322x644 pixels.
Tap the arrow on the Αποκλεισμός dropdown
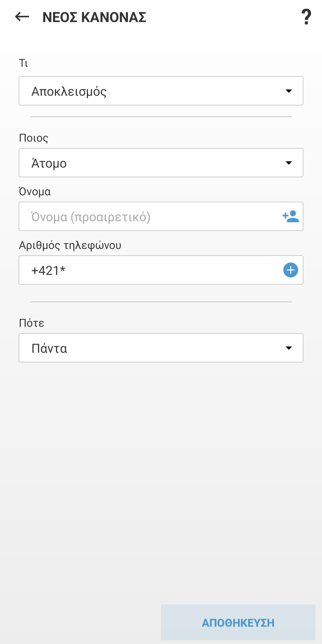pyautogui.click(x=289, y=91)
